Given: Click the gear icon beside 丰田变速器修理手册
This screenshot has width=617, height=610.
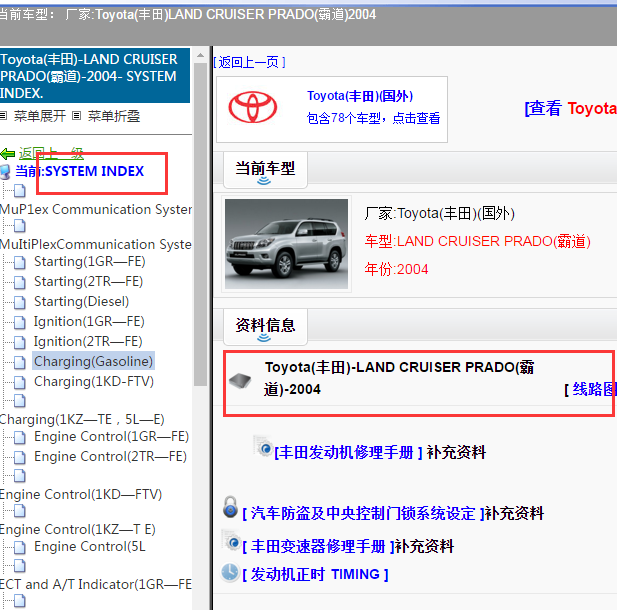Looking at the screenshot, I should pos(231,541).
